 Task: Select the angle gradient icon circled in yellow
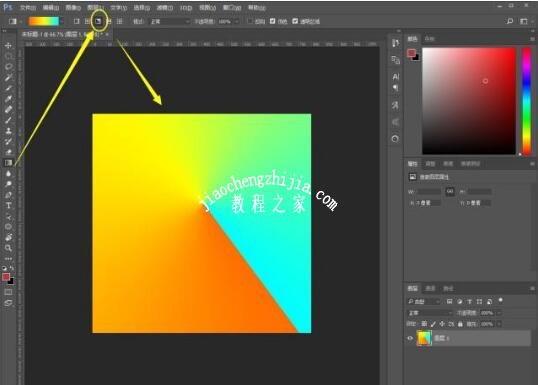click(x=98, y=21)
